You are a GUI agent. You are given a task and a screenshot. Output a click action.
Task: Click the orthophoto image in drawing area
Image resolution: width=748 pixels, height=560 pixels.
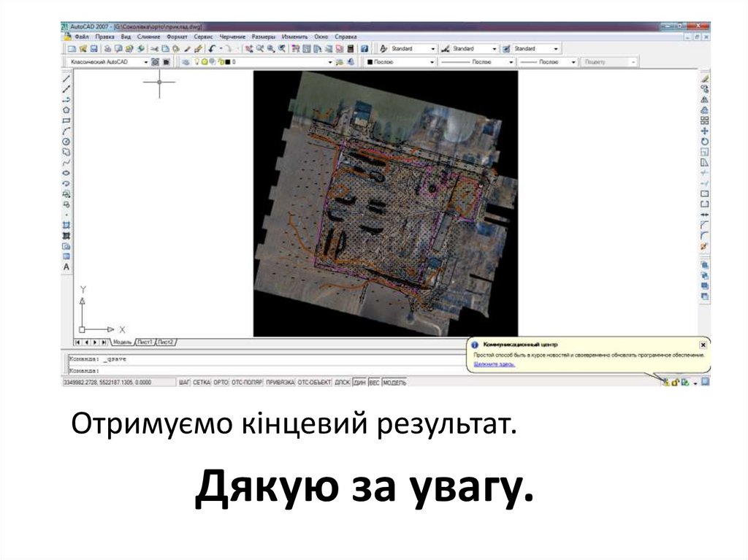(x=386, y=204)
